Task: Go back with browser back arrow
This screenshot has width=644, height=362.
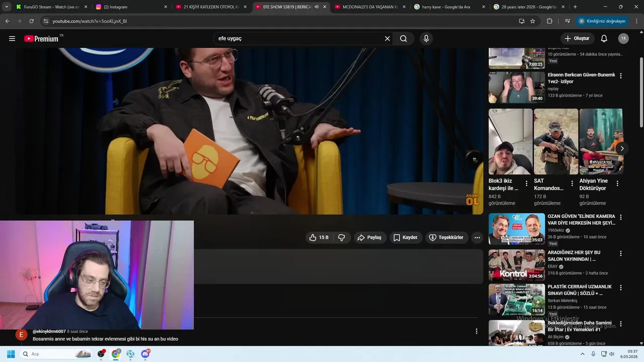Action: [x=7, y=21]
